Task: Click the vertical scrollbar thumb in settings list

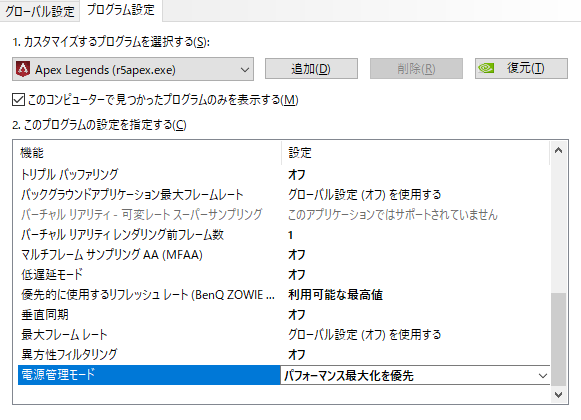Action: [x=558, y=339]
